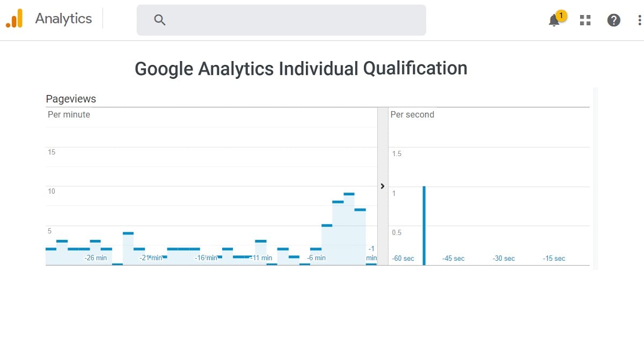Expand the chevron arrow between pageview charts
The width and height of the screenshot is (644, 337).
(x=382, y=186)
